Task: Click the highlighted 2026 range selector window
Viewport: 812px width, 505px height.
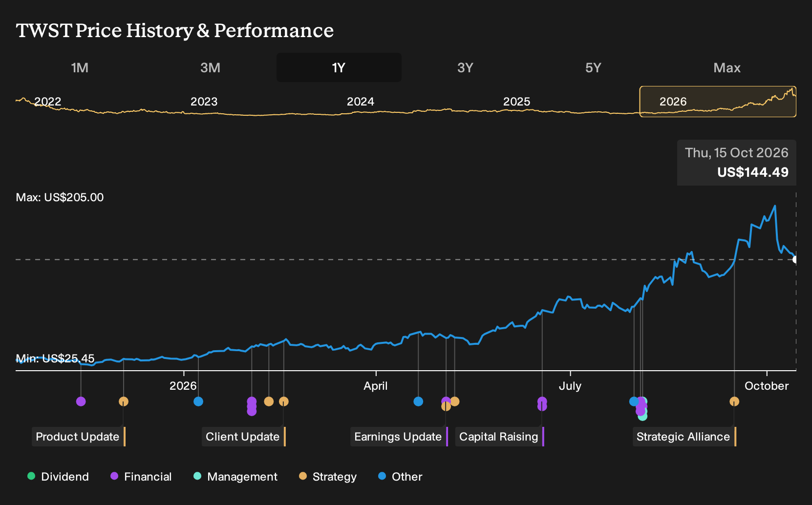Action: 718,102
